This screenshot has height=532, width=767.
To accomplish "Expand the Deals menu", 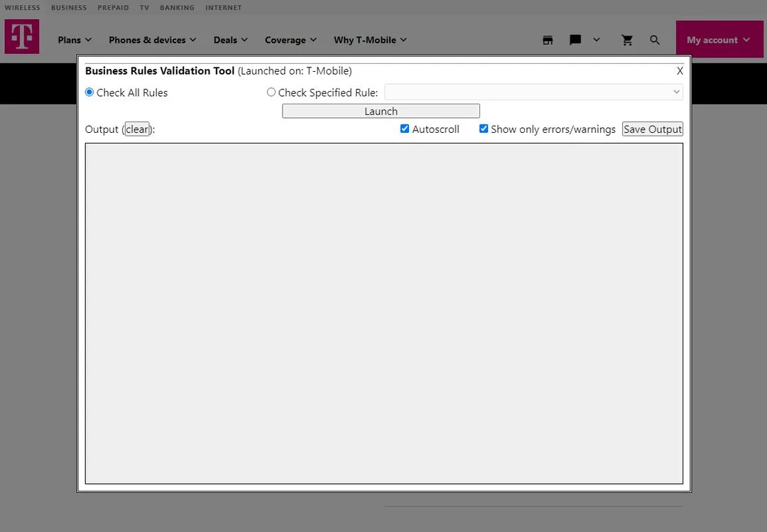I will click(x=230, y=40).
